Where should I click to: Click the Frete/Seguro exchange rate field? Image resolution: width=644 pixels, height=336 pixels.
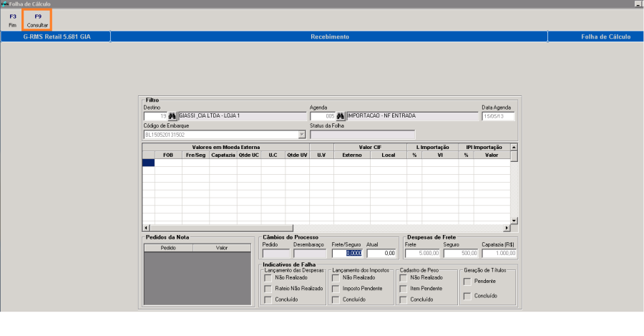click(348, 253)
